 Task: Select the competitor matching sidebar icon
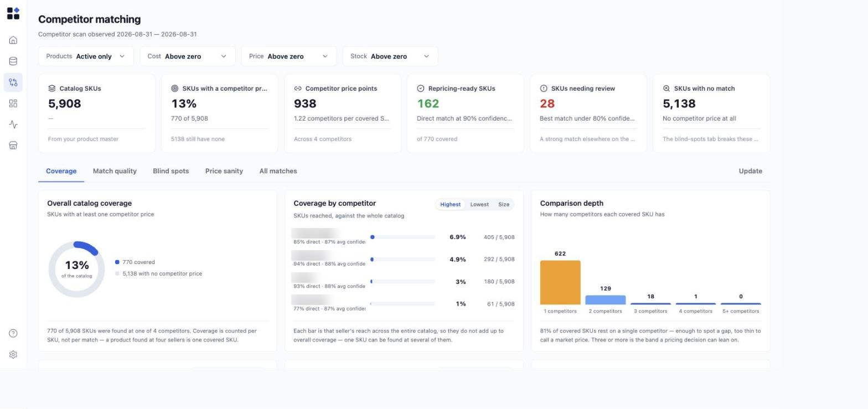click(13, 82)
